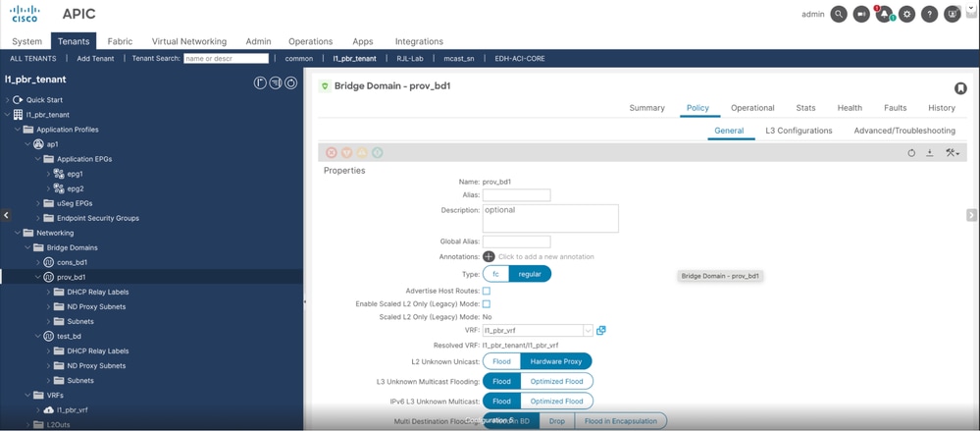
Task: Click the Alias input field
Action: click(x=516, y=195)
